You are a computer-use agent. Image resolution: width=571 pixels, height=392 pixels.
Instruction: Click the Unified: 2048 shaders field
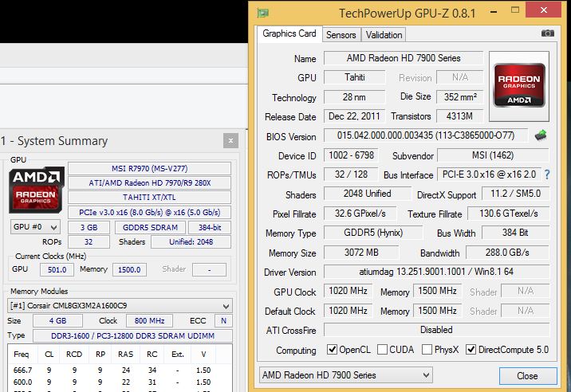pyautogui.click(x=191, y=241)
